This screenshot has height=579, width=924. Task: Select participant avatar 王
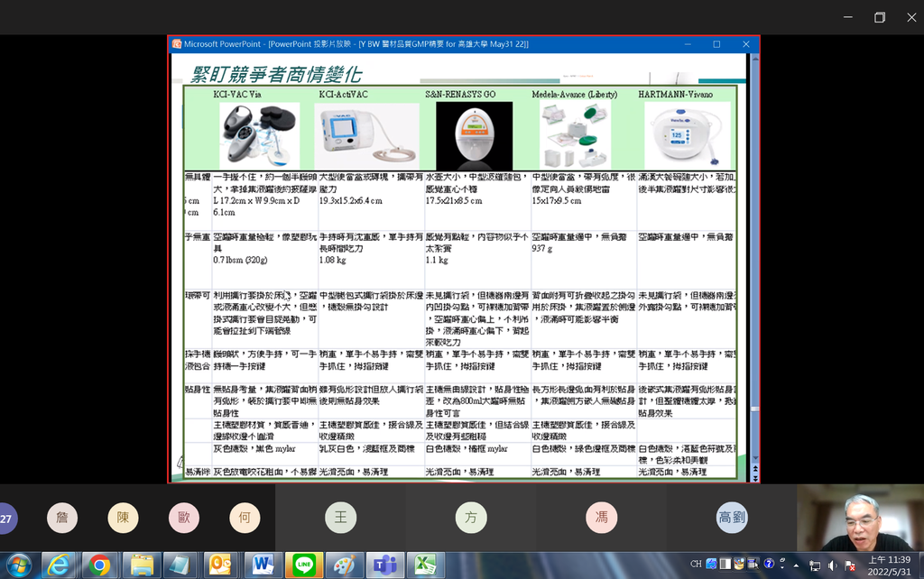(x=340, y=518)
